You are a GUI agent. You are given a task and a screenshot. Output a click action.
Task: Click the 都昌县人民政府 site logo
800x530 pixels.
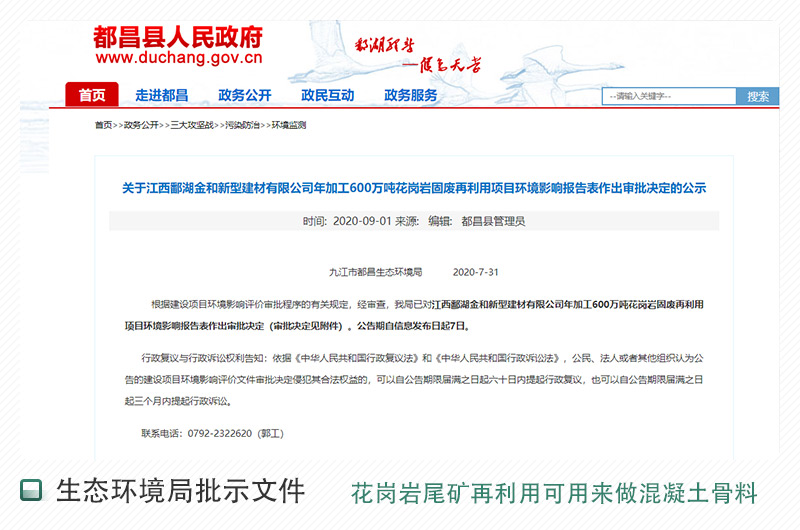pyautogui.click(x=177, y=37)
